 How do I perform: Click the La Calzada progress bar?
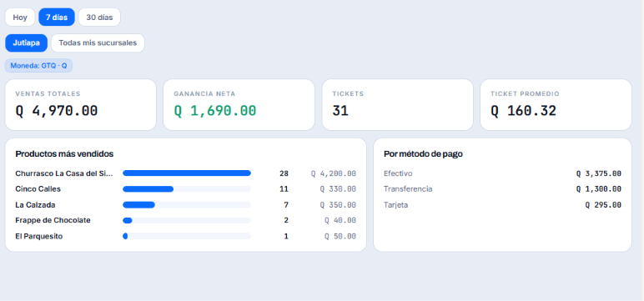click(187, 205)
